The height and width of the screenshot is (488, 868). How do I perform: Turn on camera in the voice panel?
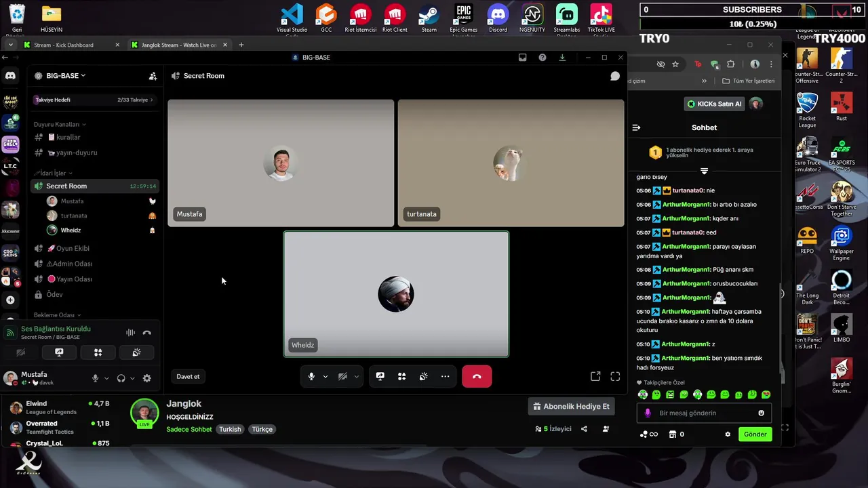(x=21, y=352)
